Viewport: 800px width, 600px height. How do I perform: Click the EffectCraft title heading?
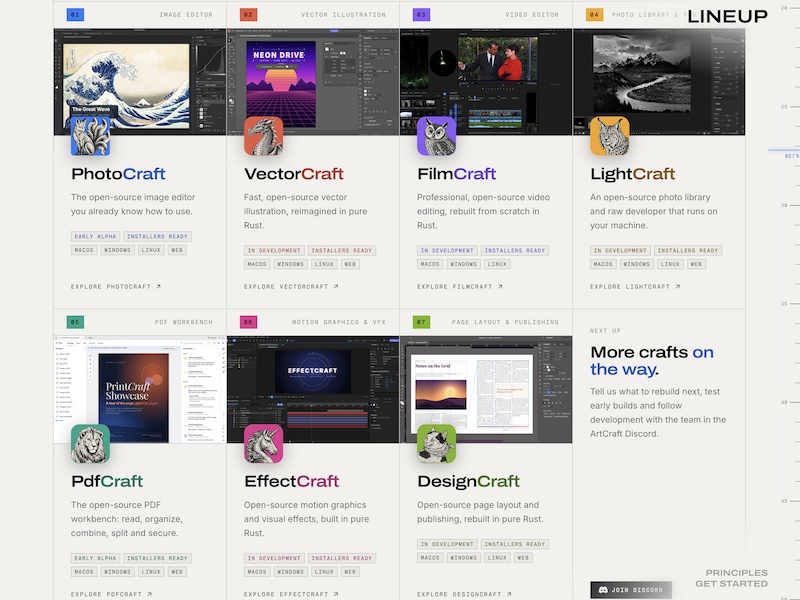[x=291, y=481]
